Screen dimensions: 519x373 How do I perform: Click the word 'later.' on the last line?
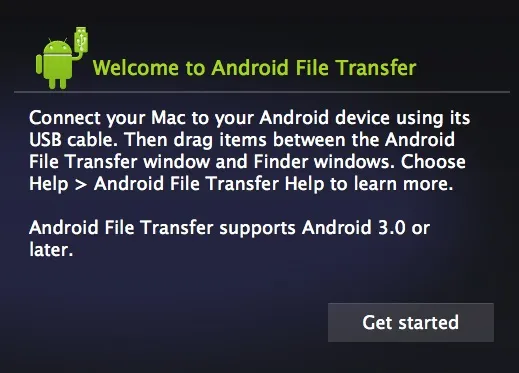click(51, 250)
